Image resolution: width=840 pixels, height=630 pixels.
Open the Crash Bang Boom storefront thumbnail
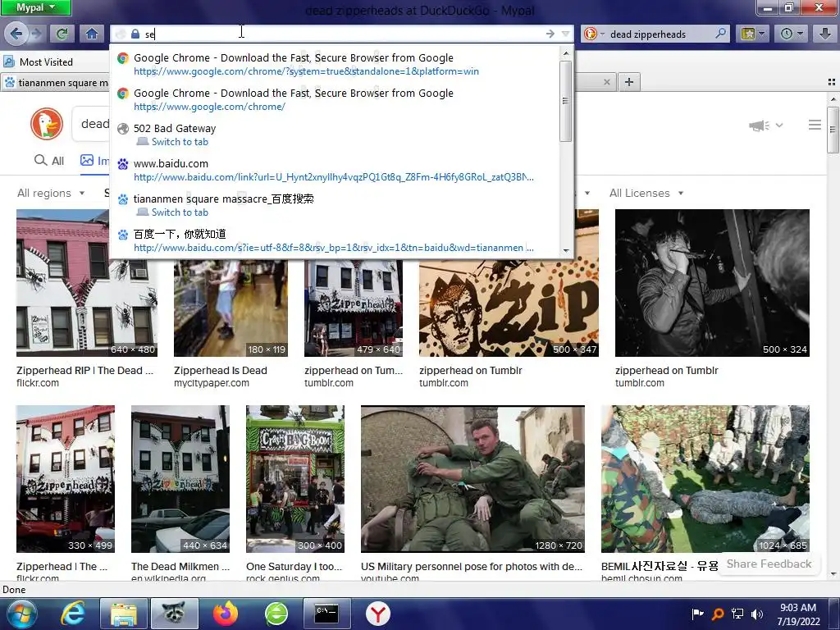click(x=295, y=479)
